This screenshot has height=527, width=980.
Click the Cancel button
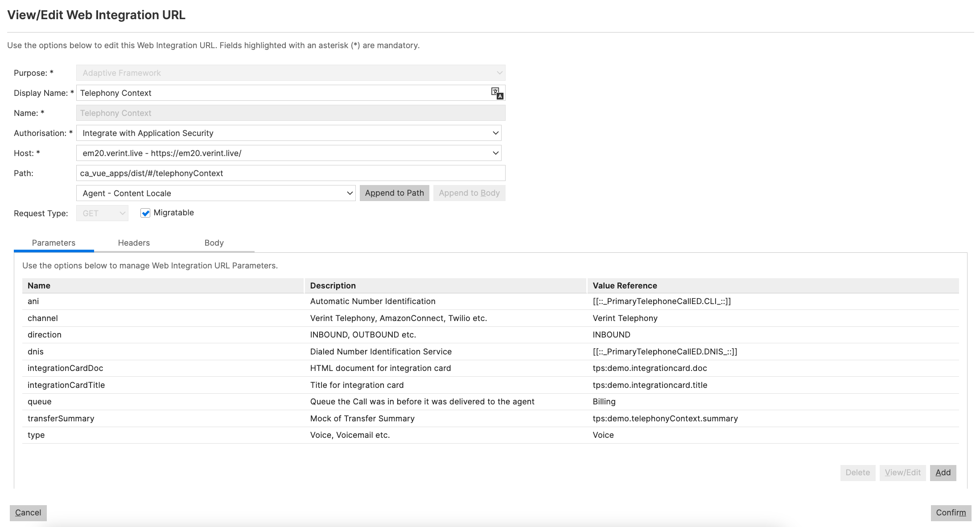28,513
